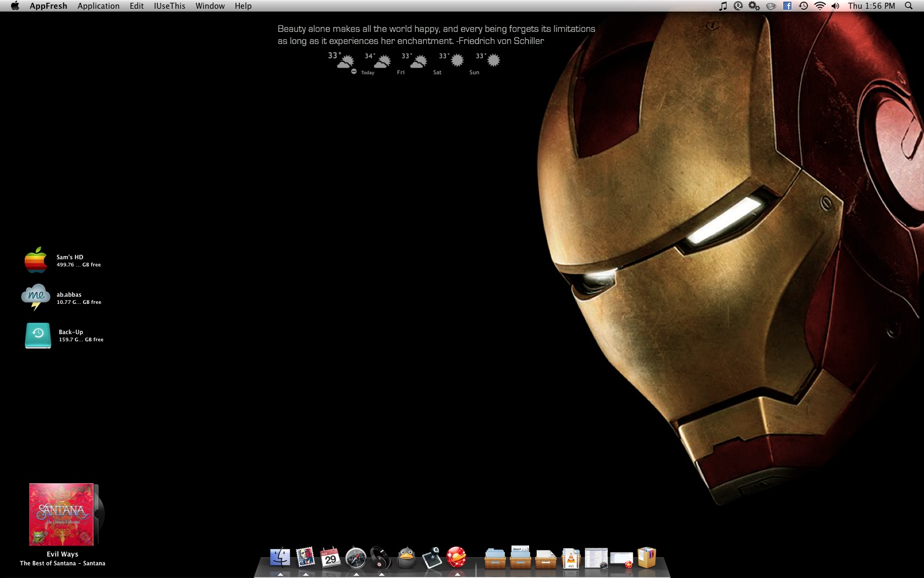The width and height of the screenshot is (924, 578).
Task: Click the Q circle menu bar icon
Action: 738,6
